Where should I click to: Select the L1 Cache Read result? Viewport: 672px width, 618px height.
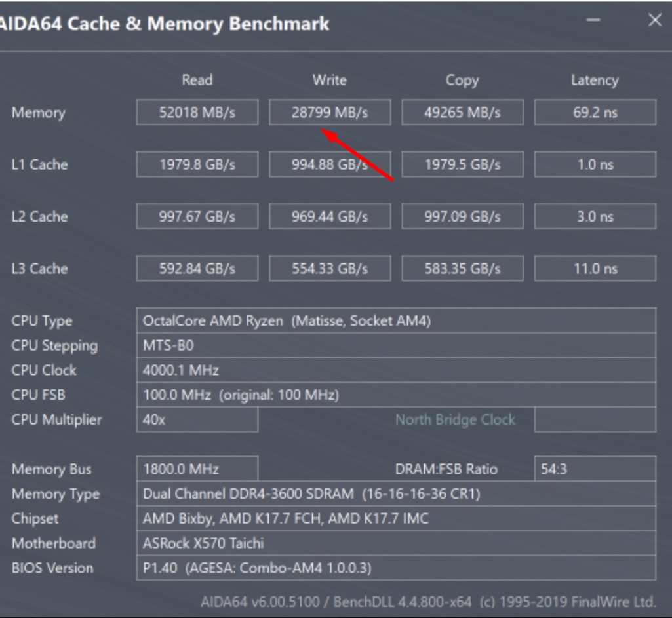197,164
